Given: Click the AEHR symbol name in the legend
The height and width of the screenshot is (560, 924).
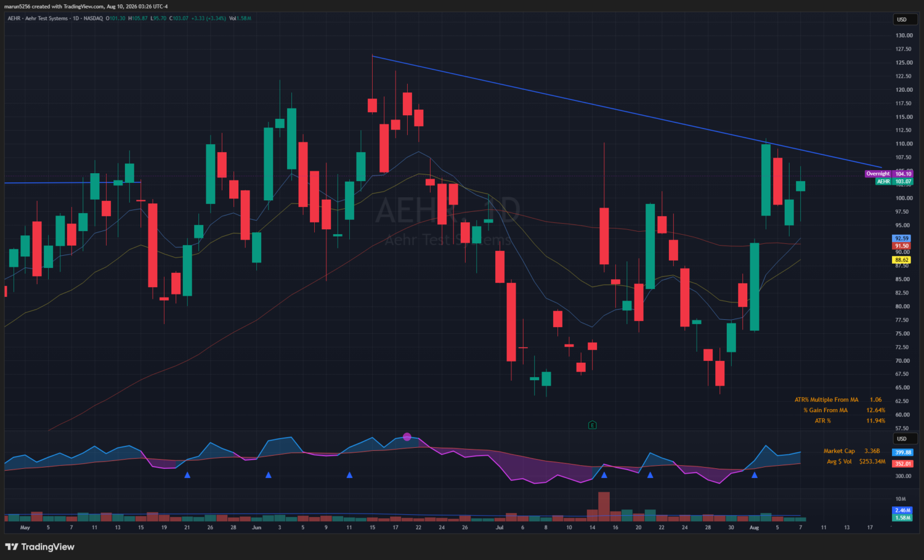Looking at the screenshot, I should [x=14, y=18].
